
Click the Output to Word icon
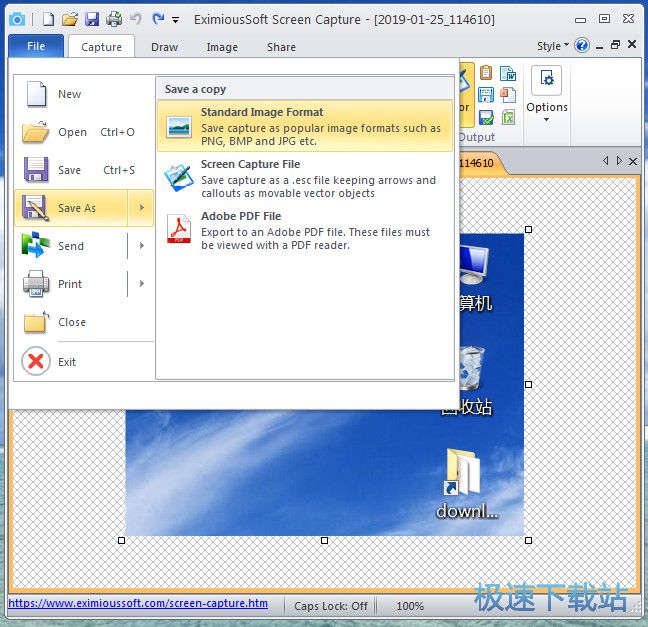pos(508,74)
